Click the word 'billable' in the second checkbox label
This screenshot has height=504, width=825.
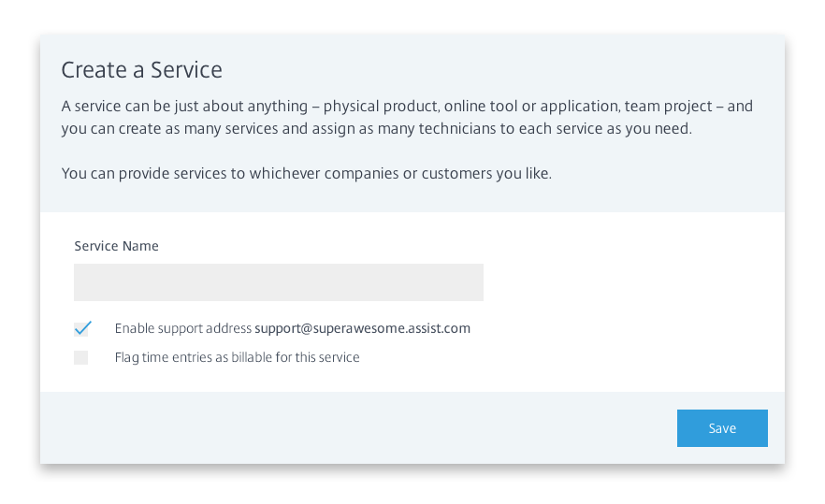(252, 357)
